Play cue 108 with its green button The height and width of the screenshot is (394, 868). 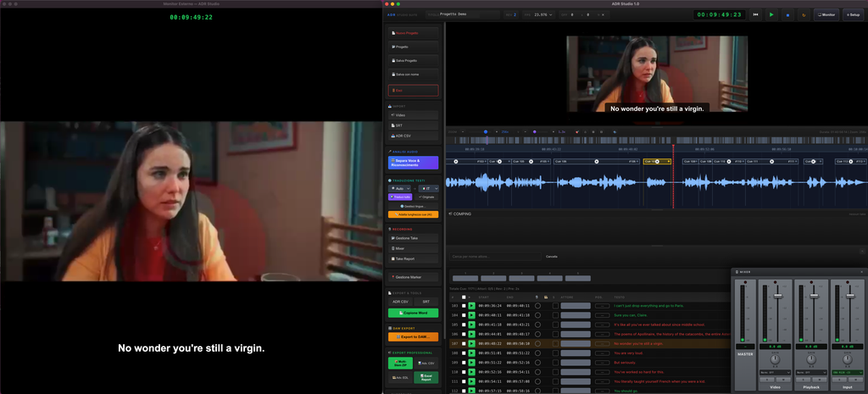471,353
